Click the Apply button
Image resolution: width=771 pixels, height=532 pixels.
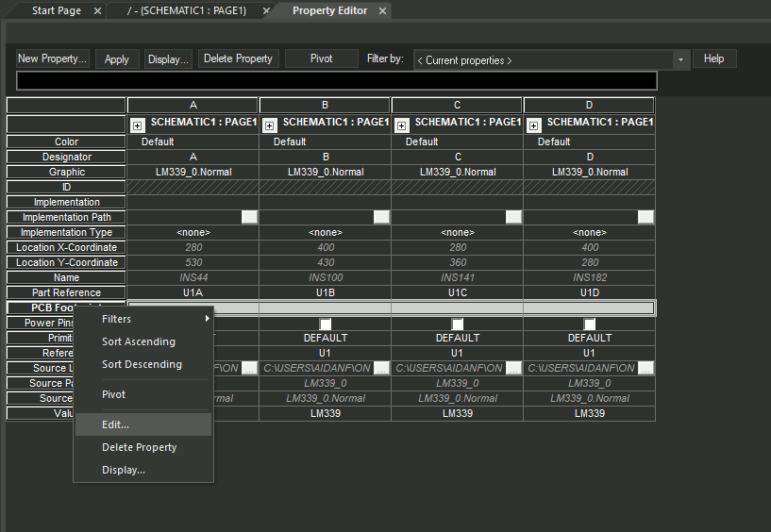click(x=117, y=59)
